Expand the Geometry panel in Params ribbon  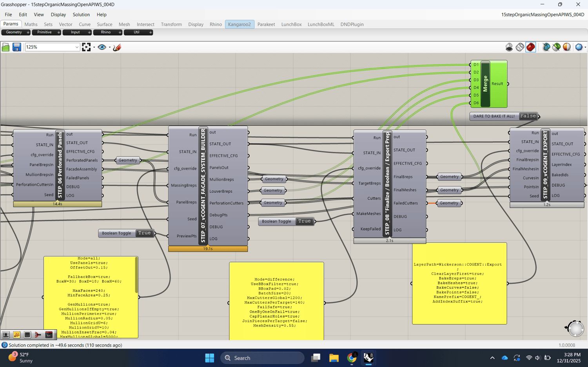(x=28, y=33)
